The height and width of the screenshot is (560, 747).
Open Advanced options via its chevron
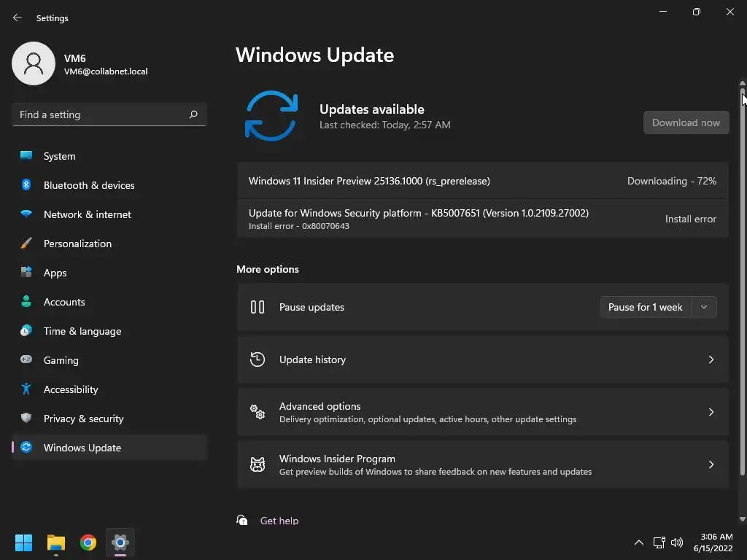click(x=711, y=412)
